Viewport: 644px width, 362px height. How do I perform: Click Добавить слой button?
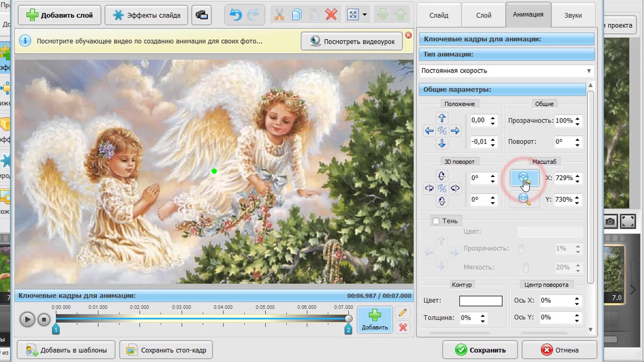(x=59, y=15)
